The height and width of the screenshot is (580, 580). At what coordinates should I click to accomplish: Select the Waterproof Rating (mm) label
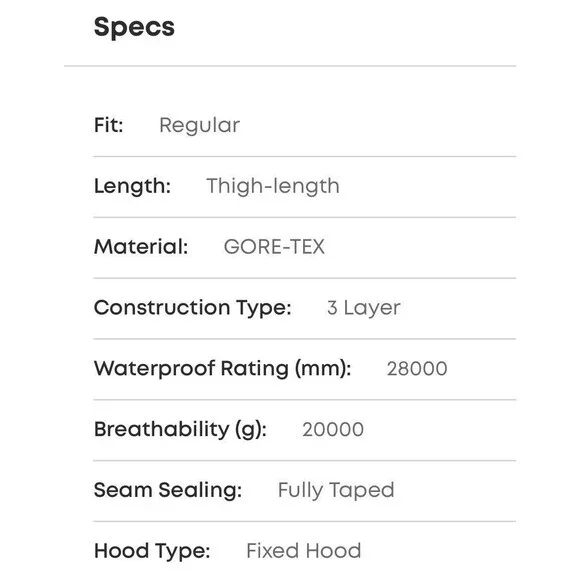tap(223, 368)
